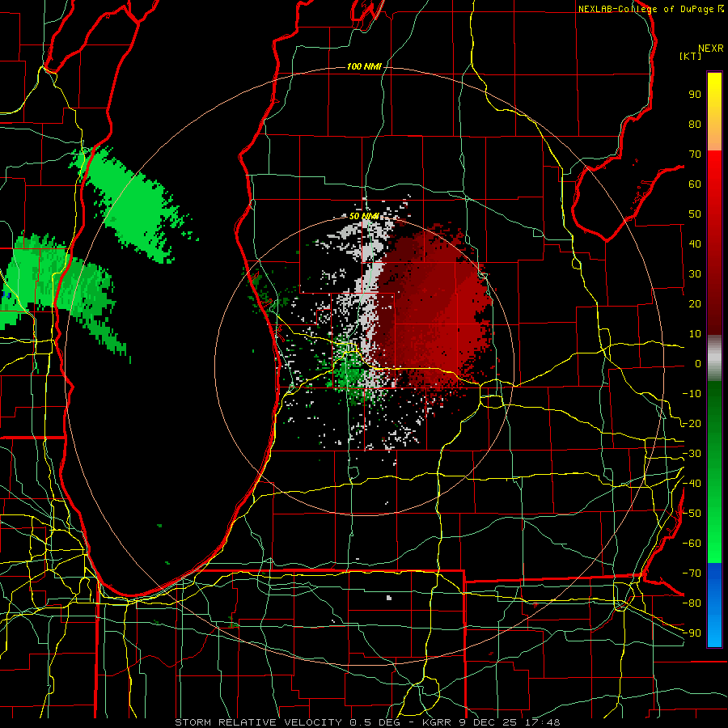The height and width of the screenshot is (728, 728).
Task: Click the blue bottom segment of color bar
Action: [714, 605]
